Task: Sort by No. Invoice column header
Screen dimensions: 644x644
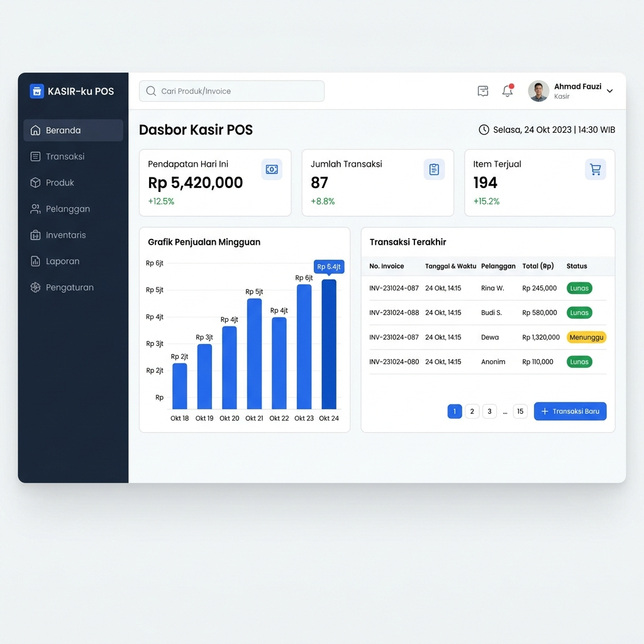Action: [x=387, y=266]
